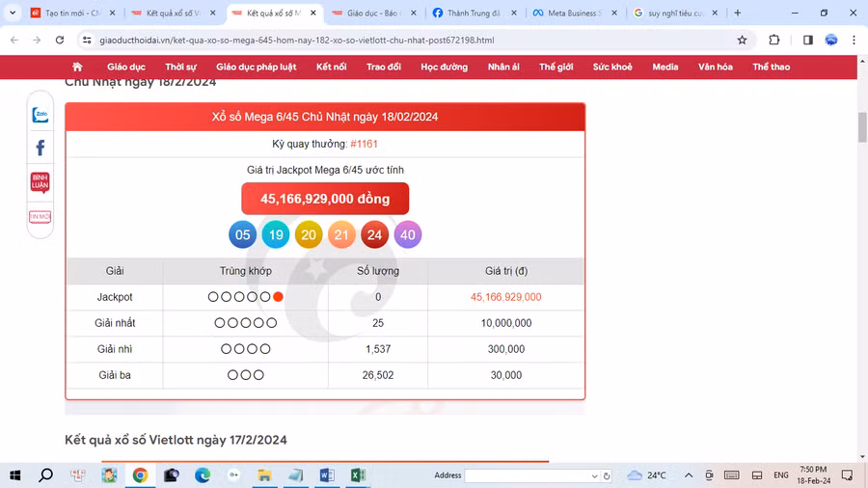This screenshot has width=868, height=488.
Task: Click the Tin Mới sidebar icon
Action: tap(40, 217)
